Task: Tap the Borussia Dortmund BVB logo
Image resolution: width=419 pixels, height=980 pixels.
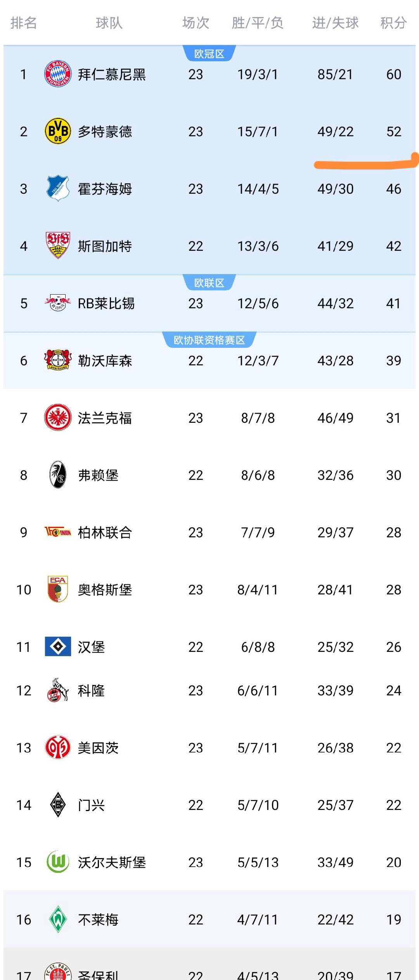Action: point(58,131)
